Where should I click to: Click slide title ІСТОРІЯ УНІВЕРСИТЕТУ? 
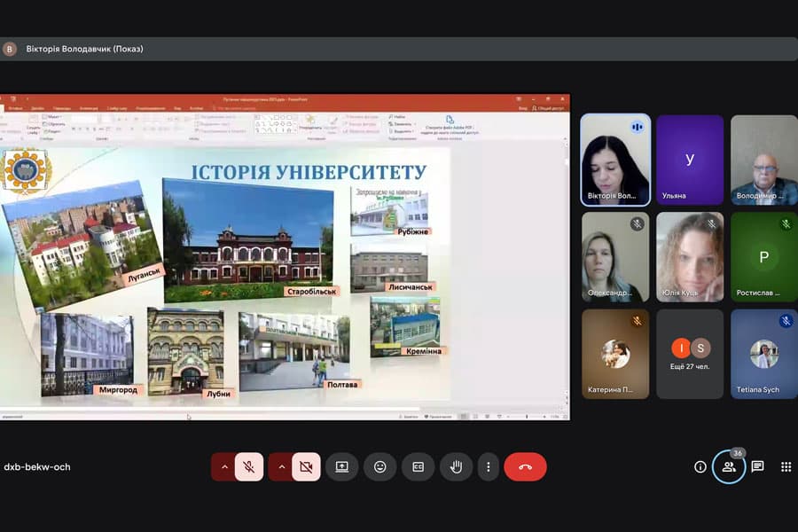pos(309,172)
